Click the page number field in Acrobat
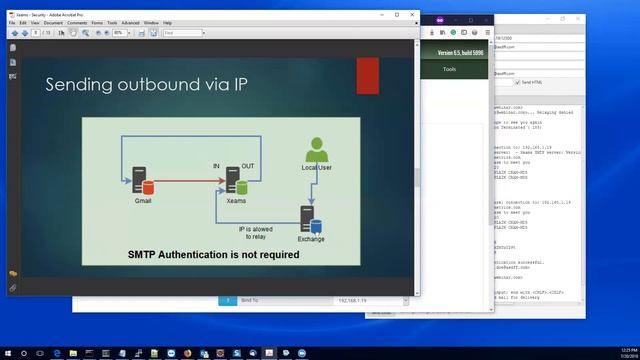This screenshot has height=360, width=640. click(x=36, y=33)
